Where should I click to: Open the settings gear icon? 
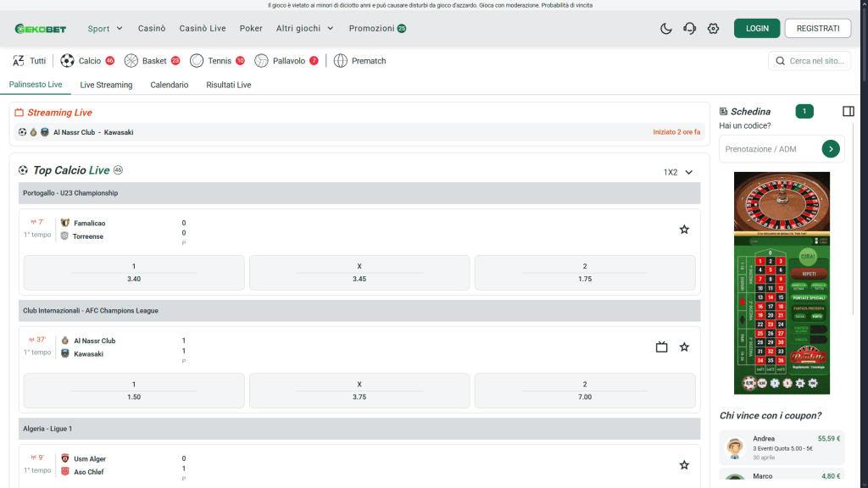point(713,28)
